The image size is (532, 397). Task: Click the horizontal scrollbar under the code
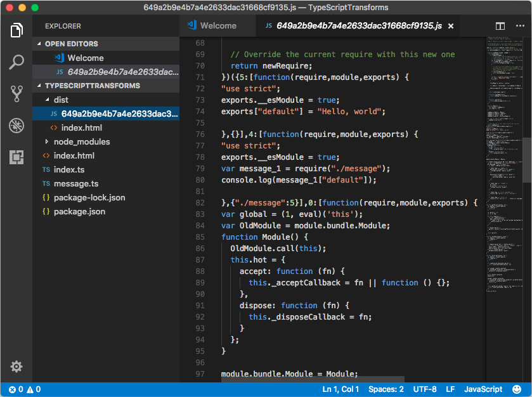click(x=313, y=379)
